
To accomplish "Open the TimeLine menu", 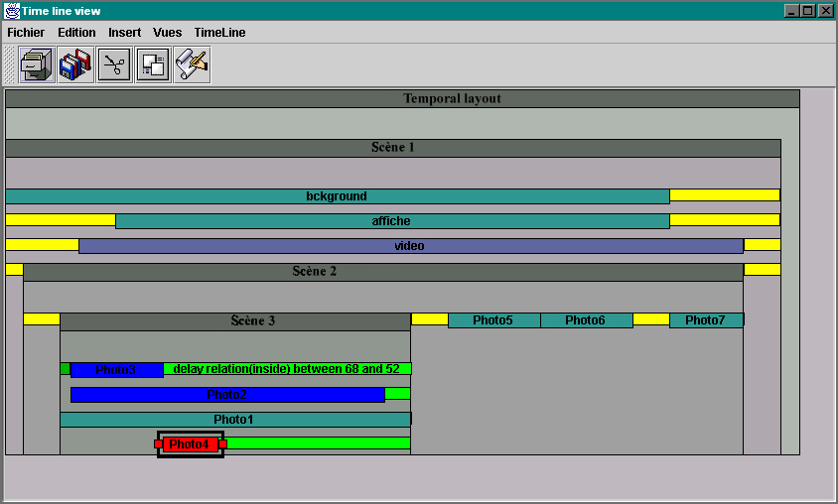I will point(219,33).
